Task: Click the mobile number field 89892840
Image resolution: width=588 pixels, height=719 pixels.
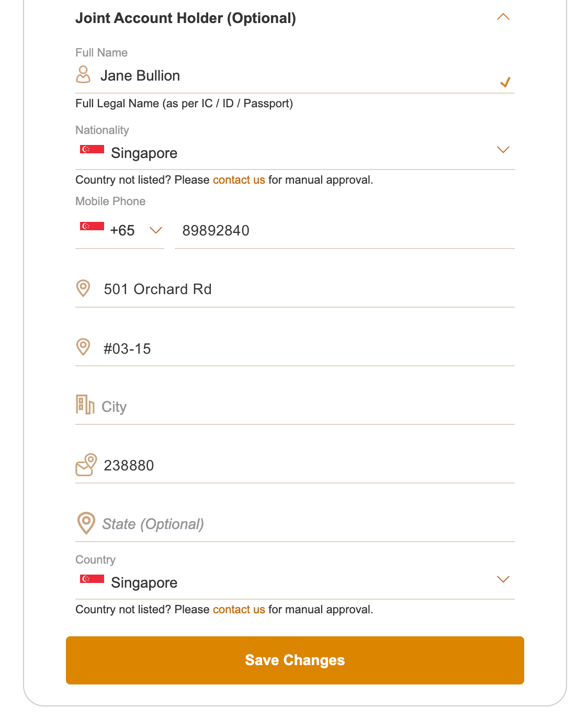Action: [x=344, y=231]
